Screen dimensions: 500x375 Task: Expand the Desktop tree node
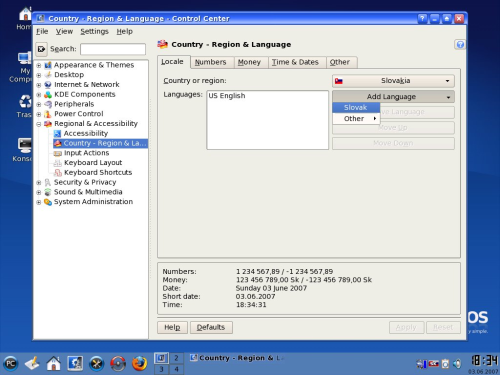[39, 75]
